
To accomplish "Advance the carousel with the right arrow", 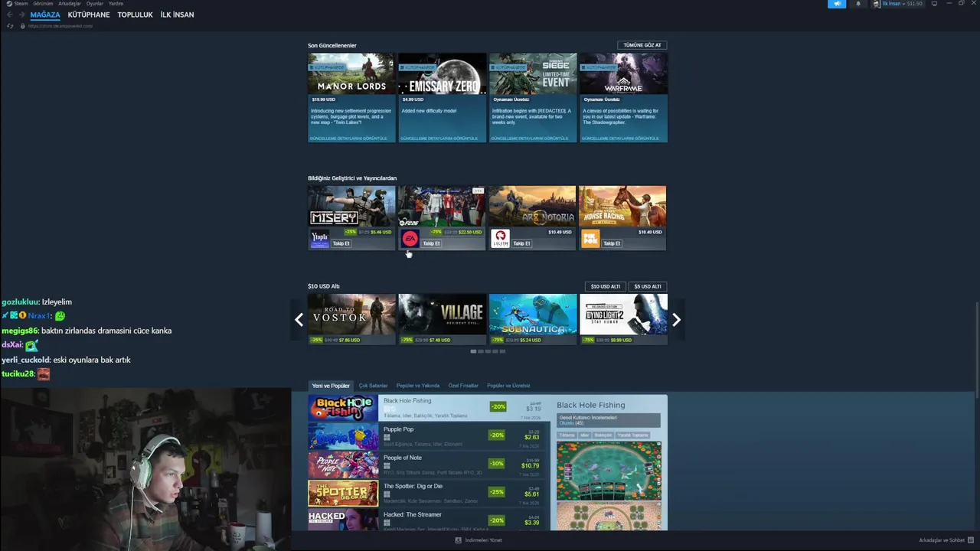I will point(676,320).
